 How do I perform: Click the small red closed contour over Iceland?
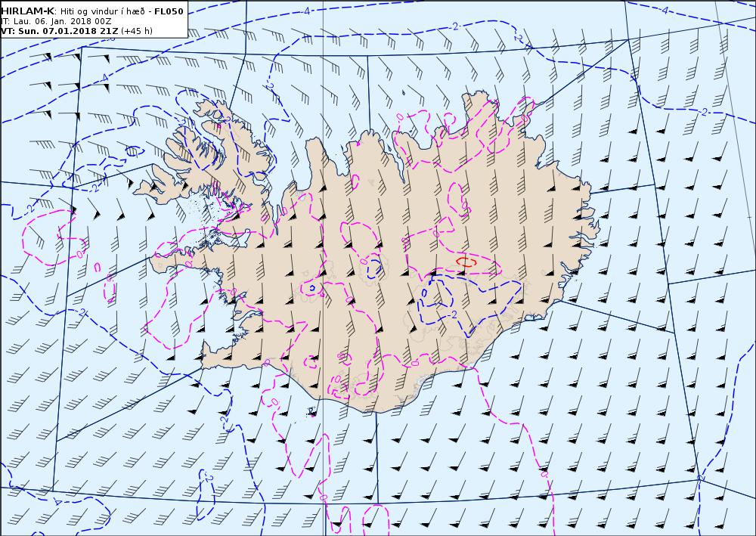[x=466, y=262]
